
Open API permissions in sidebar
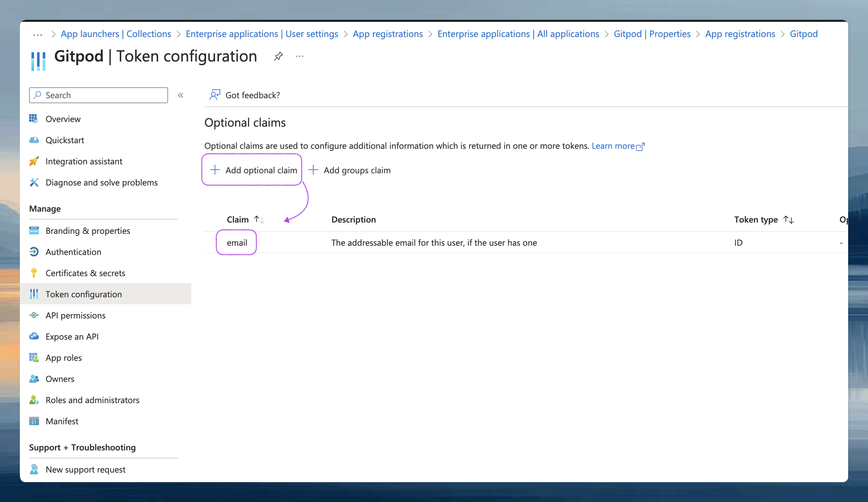click(x=75, y=315)
